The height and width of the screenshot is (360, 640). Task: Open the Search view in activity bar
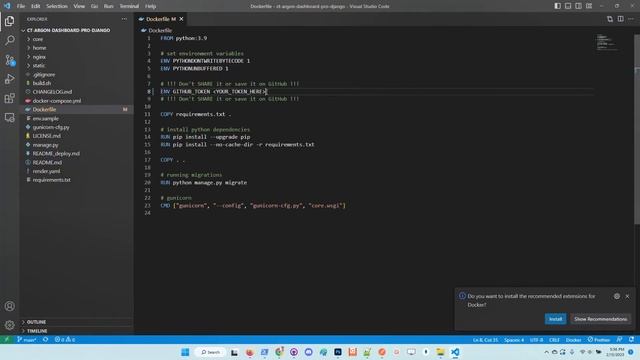coord(9,40)
